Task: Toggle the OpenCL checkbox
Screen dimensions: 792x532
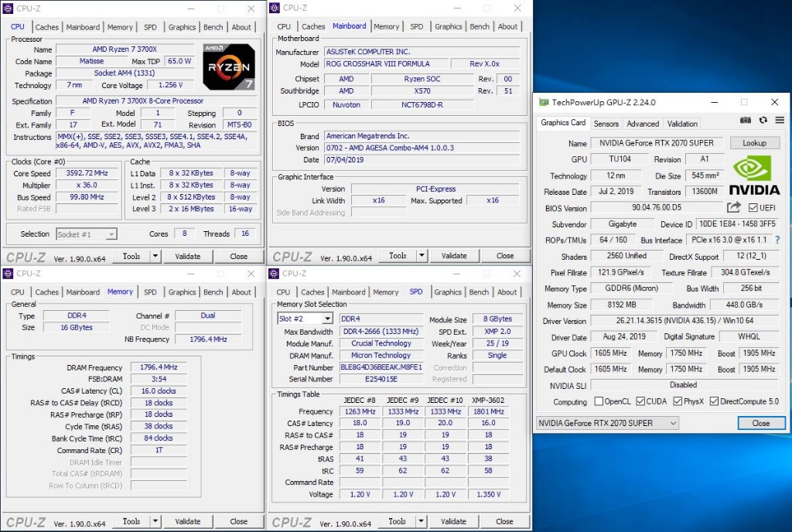Action: pyautogui.click(x=599, y=401)
